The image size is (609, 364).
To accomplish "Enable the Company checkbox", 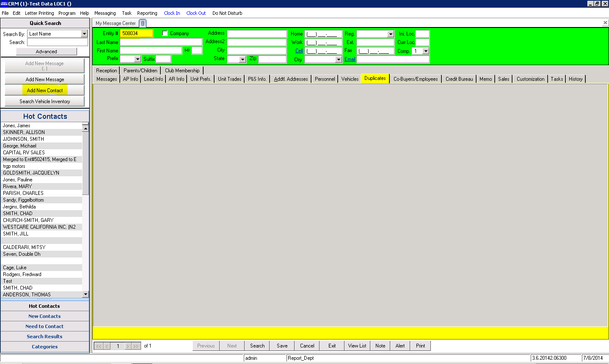I will (164, 33).
